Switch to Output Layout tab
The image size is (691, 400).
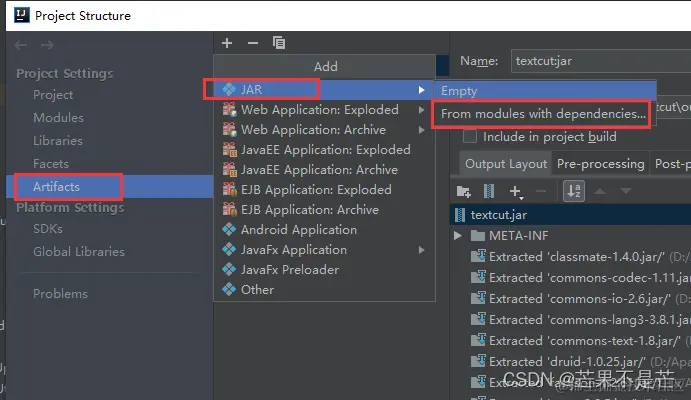506,164
